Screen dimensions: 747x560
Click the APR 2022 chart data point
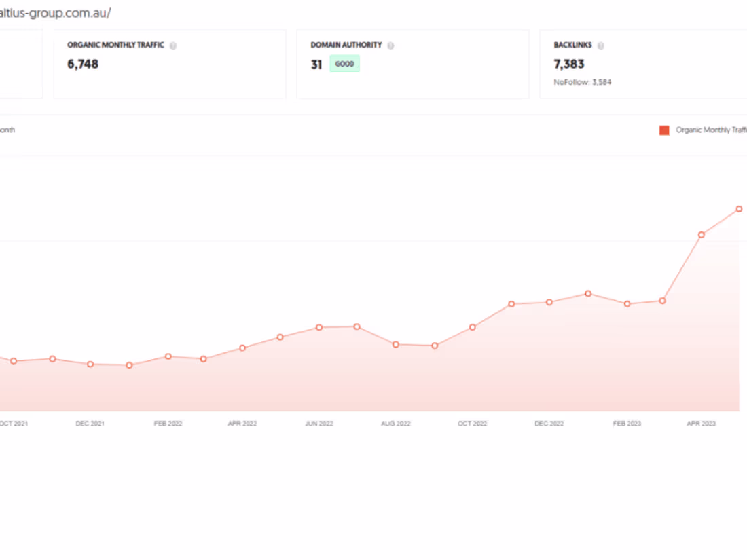click(242, 348)
